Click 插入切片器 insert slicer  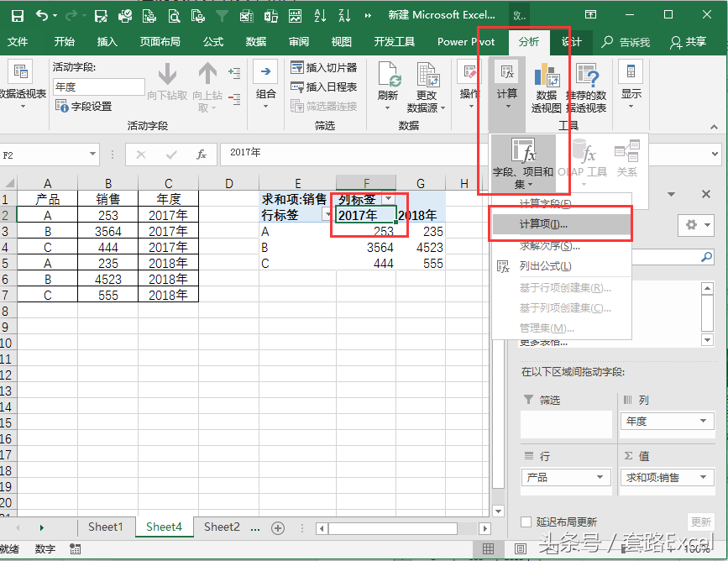pos(324,68)
